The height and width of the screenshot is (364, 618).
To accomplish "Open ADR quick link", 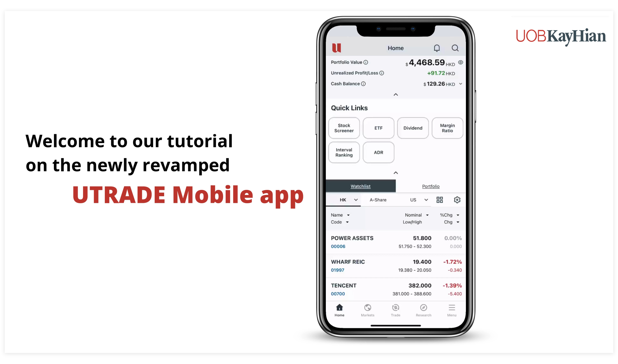I will (x=378, y=153).
